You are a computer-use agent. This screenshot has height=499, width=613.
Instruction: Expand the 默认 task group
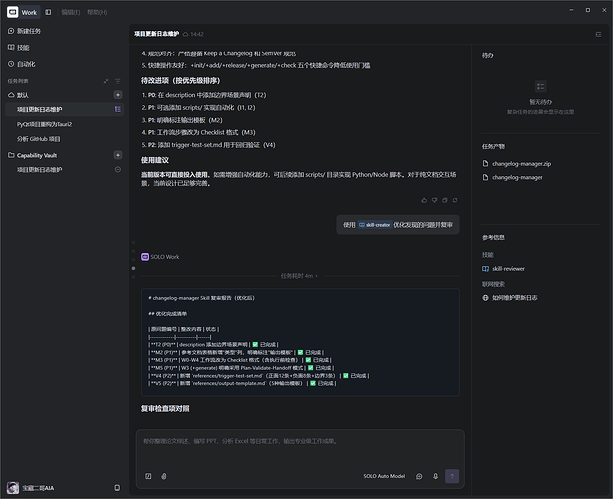pyautogui.click(x=18, y=95)
